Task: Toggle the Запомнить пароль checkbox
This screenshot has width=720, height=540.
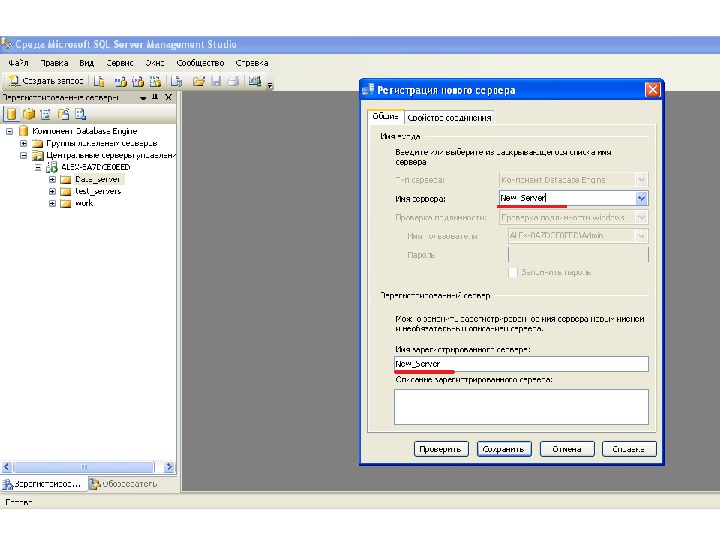Action: click(513, 272)
